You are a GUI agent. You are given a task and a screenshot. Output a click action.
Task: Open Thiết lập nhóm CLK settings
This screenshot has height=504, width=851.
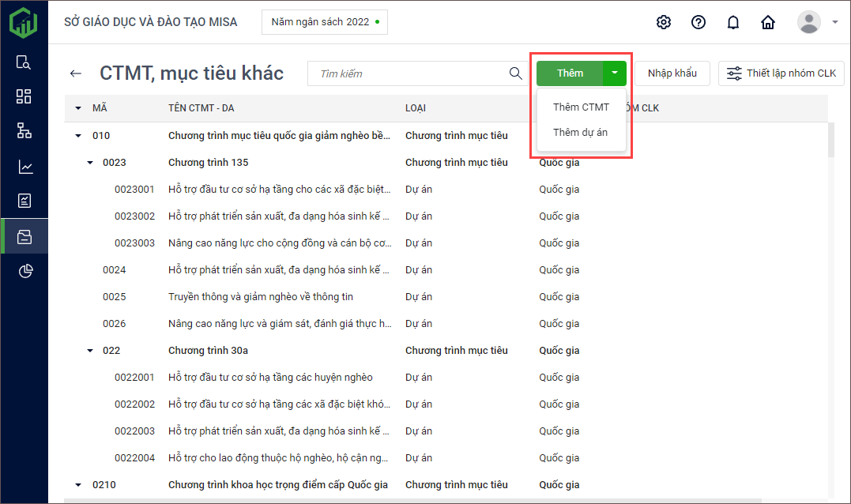pyautogui.click(x=781, y=73)
